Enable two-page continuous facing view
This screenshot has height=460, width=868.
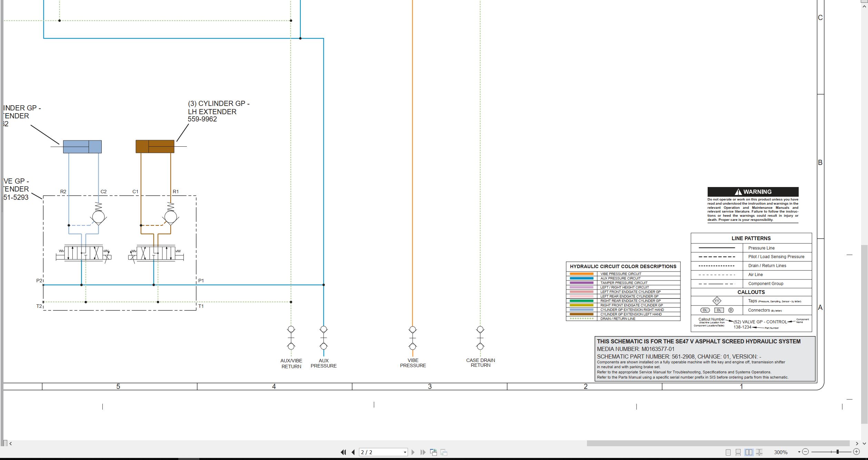pos(759,452)
